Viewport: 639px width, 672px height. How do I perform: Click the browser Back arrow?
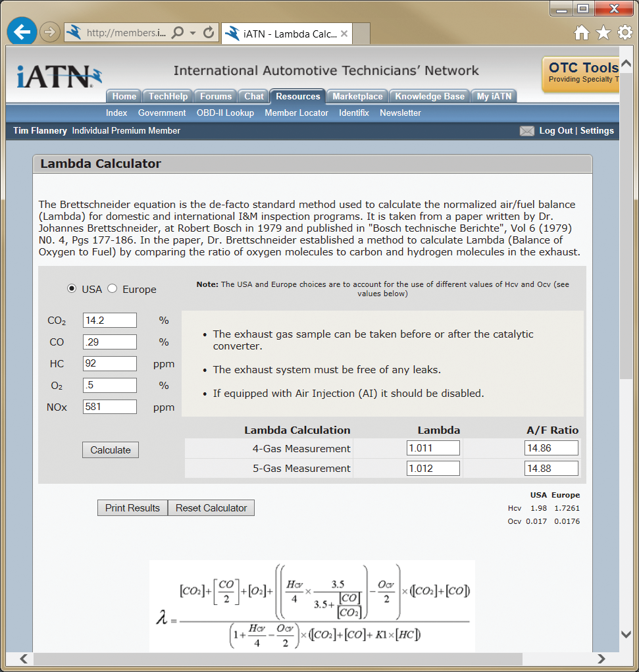[22, 32]
